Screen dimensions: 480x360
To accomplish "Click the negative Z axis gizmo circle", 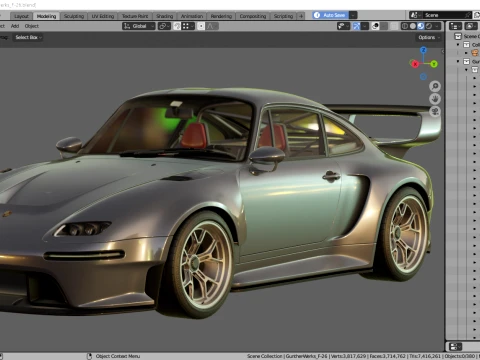I will click(423, 77).
